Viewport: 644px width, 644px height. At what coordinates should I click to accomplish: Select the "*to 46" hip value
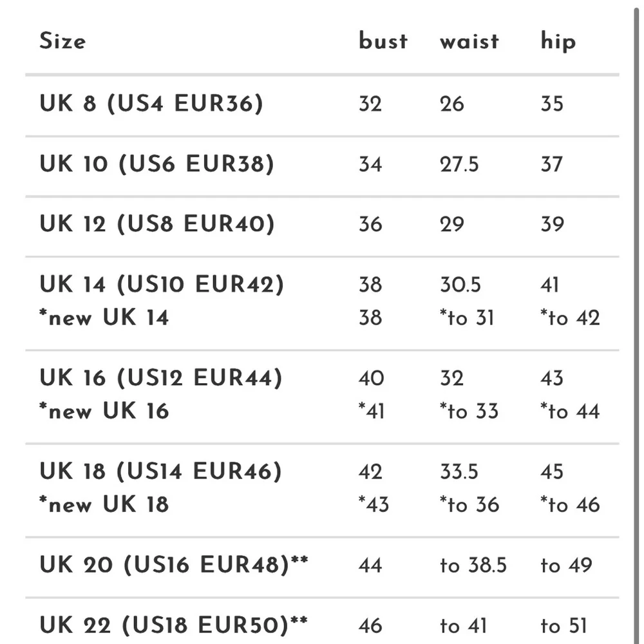click(x=570, y=505)
